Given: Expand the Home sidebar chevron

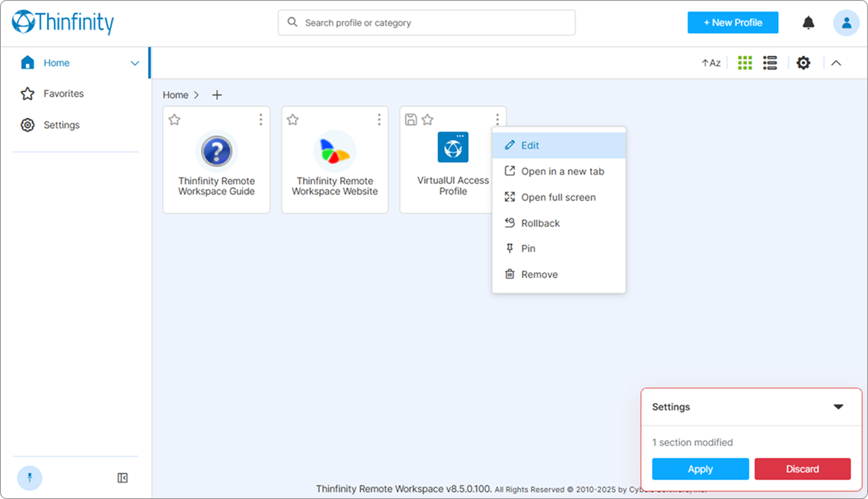Looking at the screenshot, I should pyautogui.click(x=135, y=63).
